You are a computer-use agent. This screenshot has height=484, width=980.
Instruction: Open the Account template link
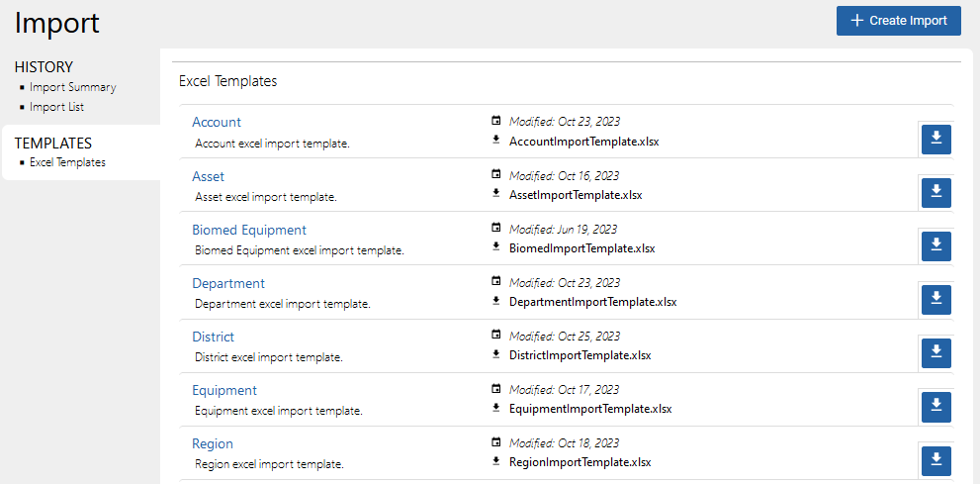(x=217, y=123)
